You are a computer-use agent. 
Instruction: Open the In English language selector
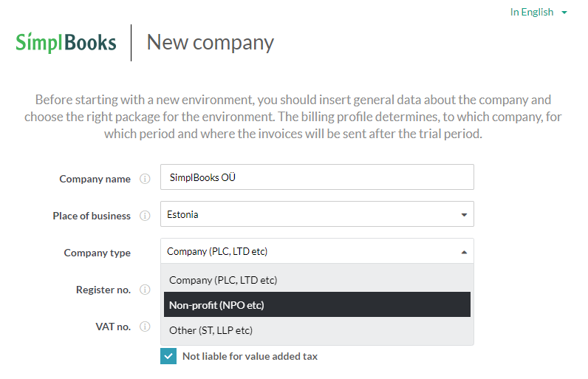pyautogui.click(x=539, y=12)
